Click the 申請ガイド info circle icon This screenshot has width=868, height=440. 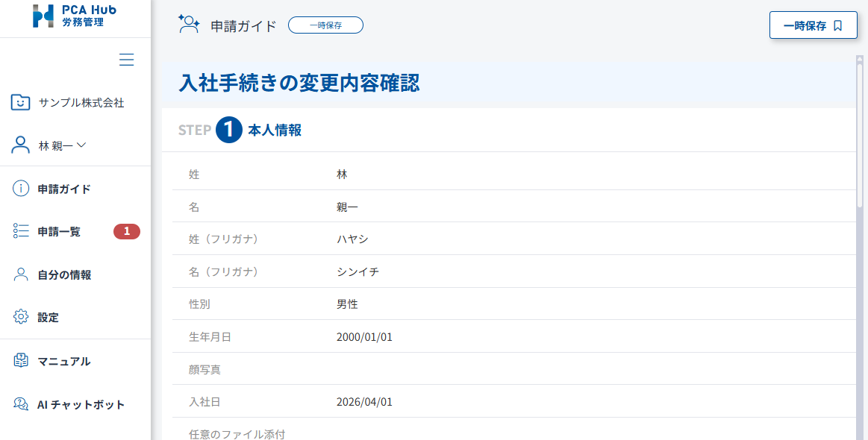click(x=21, y=189)
